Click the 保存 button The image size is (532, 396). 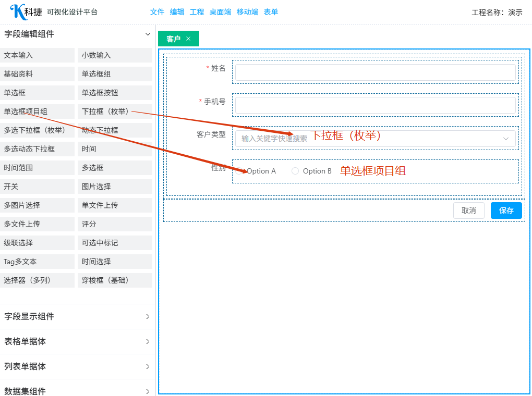[x=506, y=211]
